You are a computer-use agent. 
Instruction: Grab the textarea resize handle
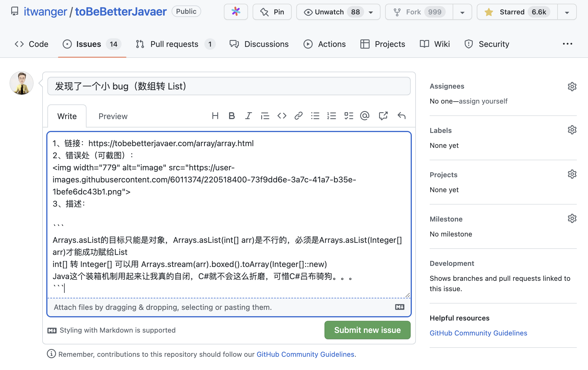coord(407,295)
